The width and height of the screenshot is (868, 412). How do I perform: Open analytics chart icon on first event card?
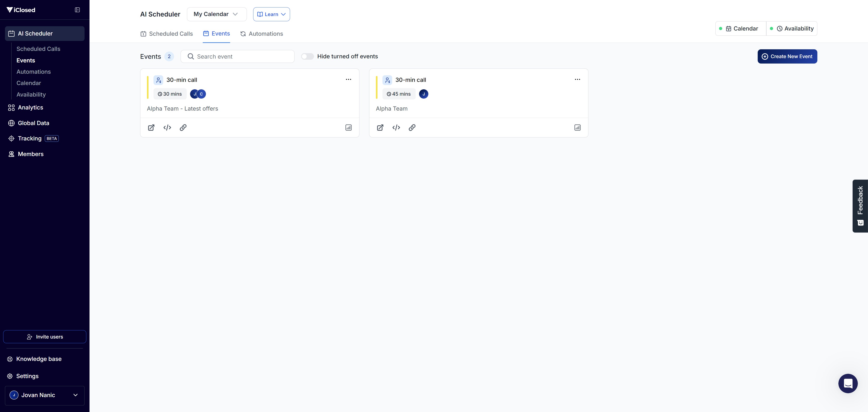348,128
